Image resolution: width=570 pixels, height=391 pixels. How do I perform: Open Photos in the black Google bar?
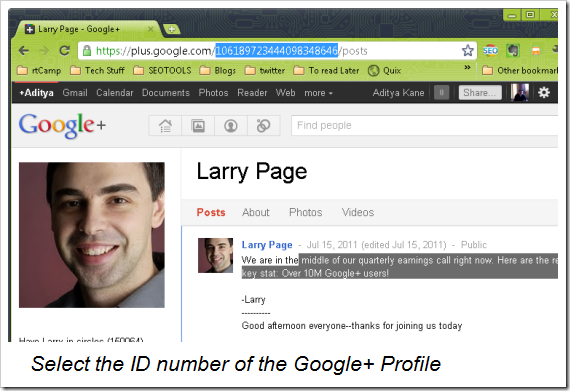coord(213,93)
